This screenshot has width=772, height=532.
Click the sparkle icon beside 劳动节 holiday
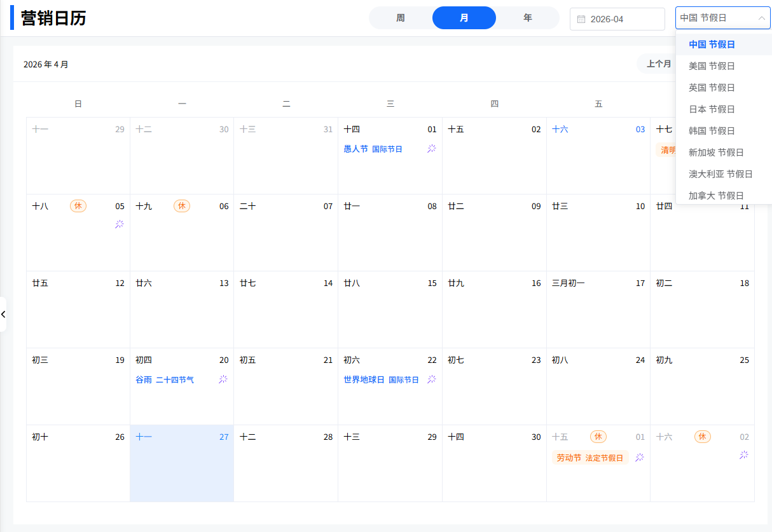click(640, 457)
